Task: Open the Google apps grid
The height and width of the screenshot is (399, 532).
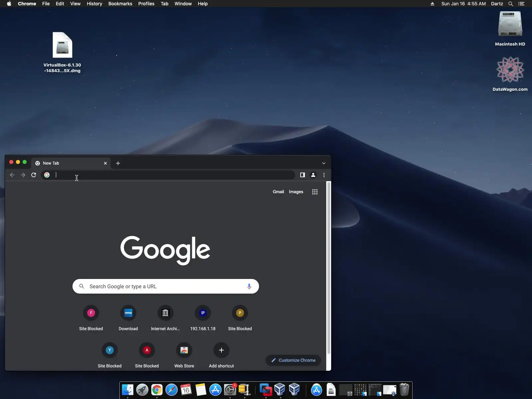Action: (315, 192)
